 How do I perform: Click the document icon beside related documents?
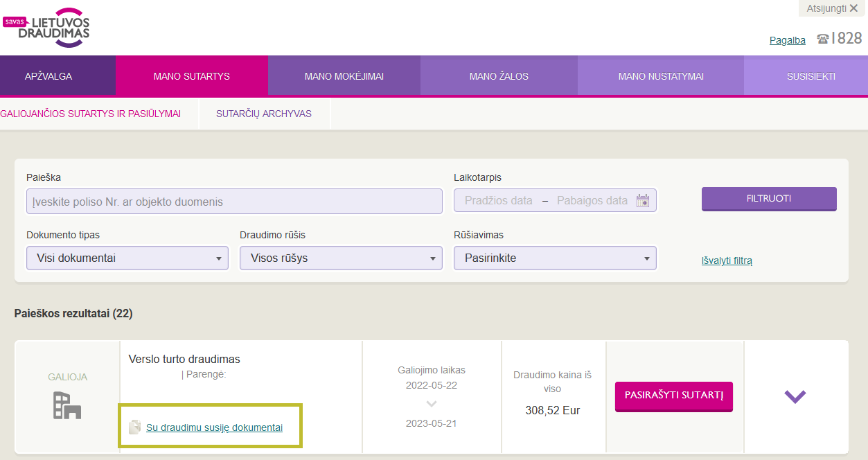click(135, 427)
